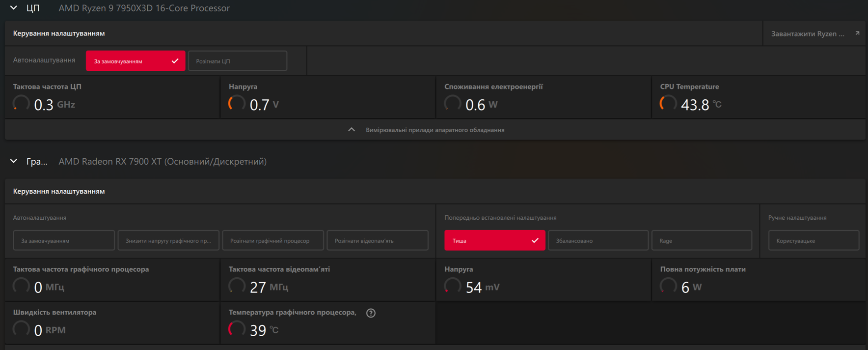This screenshot has height=350, width=868.
Task: Click the Споживання електроенергії gauge icon
Action: [x=453, y=104]
